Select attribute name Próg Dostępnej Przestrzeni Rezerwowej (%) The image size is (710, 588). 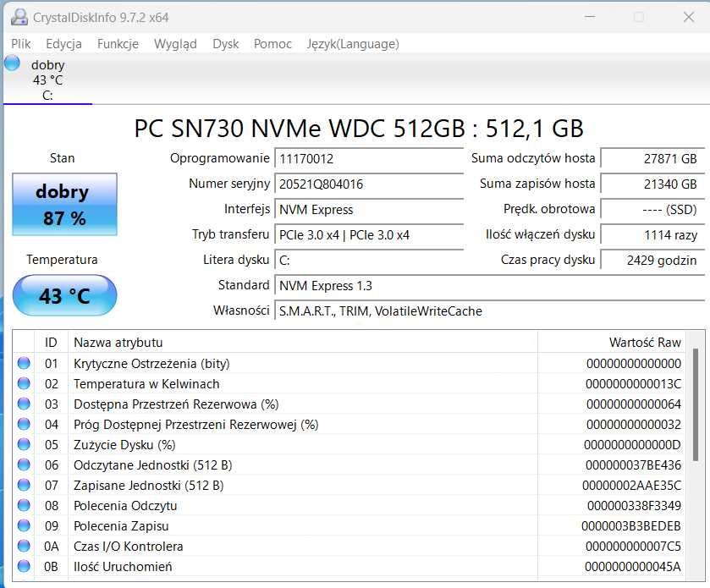pos(196,425)
